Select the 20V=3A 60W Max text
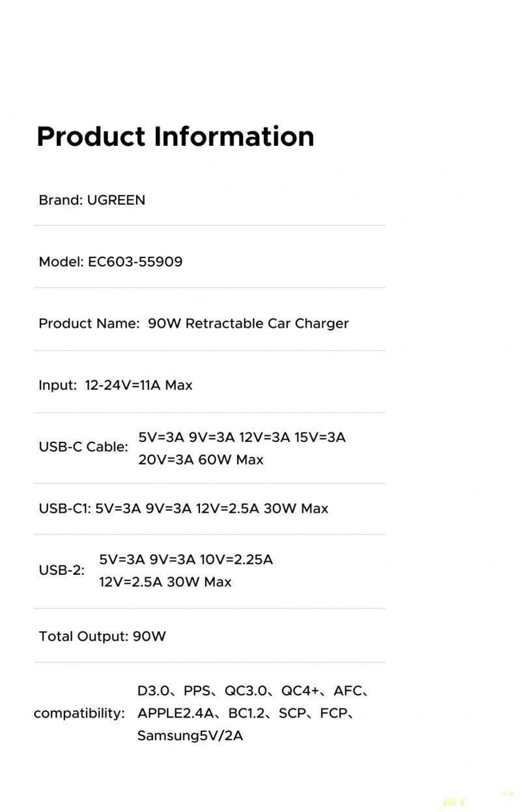 pyautogui.click(x=201, y=459)
